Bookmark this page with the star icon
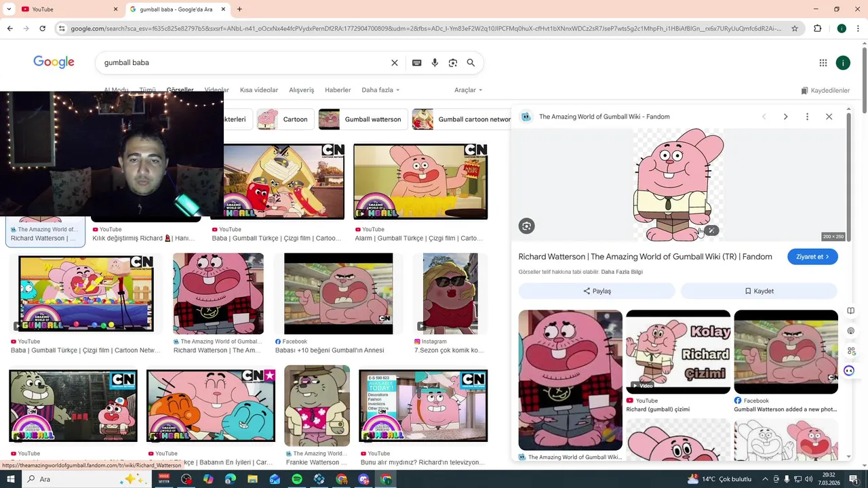This screenshot has height=488, width=868. pos(795,28)
